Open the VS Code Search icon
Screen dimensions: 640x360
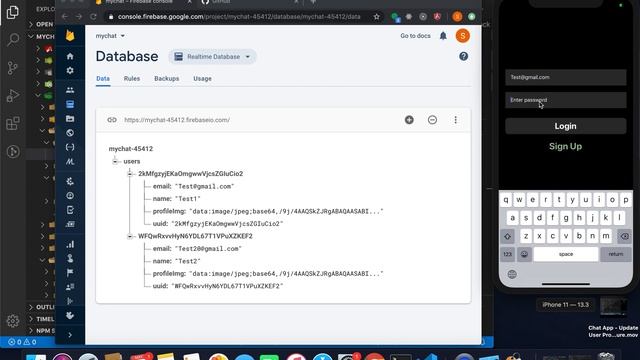pyautogui.click(x=13, y=40)
